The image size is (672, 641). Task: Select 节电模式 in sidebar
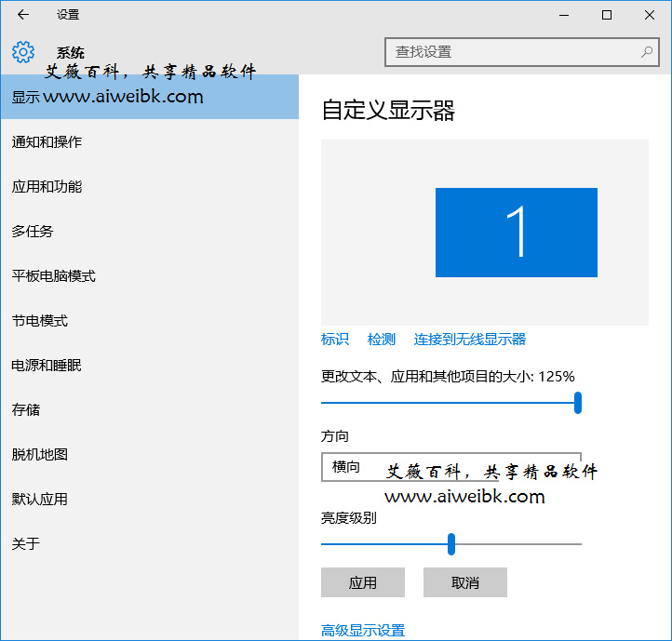150,320
